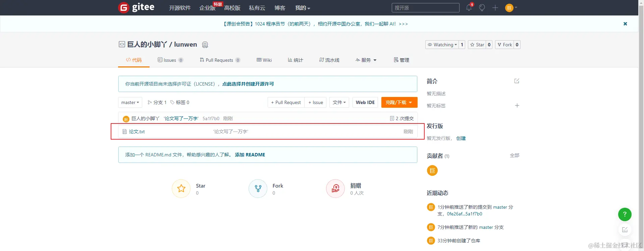
Task: Click the green help question button
Action: pyautogui.click(x=625, y=214)
